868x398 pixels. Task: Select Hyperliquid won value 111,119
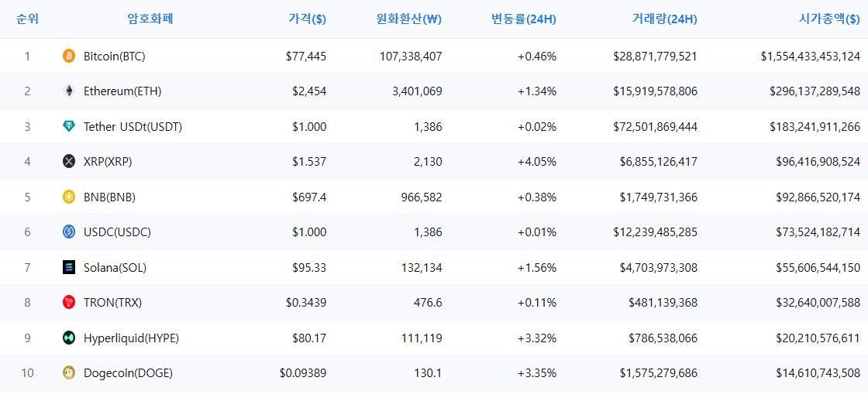422,338
